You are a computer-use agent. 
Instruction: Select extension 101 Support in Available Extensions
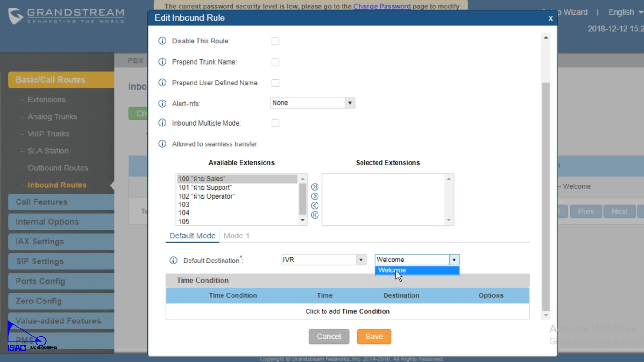pos(205,187)
